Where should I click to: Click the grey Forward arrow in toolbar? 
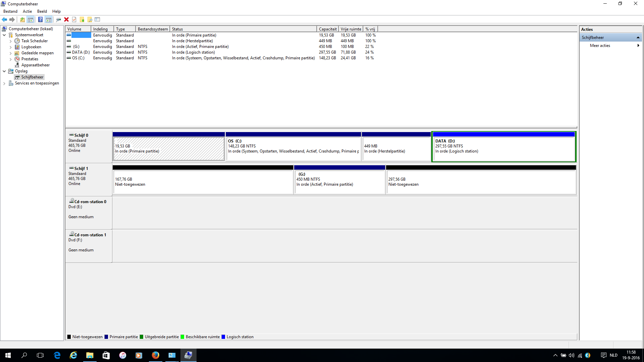pos(12,19)
